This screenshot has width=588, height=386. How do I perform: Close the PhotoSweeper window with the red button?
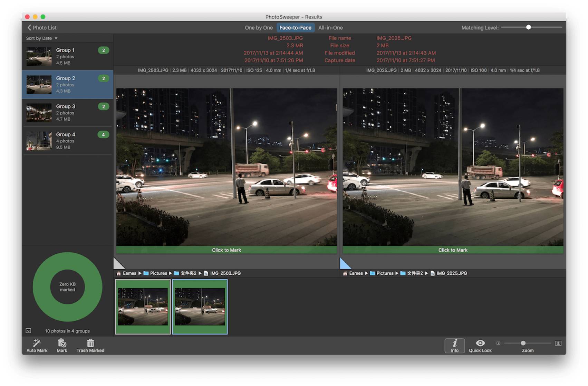[x=27, y=17]
